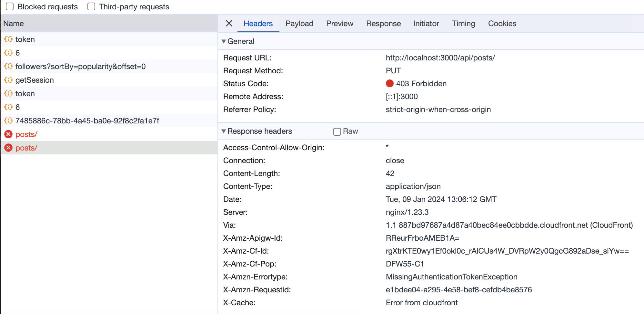Collapse the Response headers section
Screen dimensions: 644x314
click(x=224, y=131)
